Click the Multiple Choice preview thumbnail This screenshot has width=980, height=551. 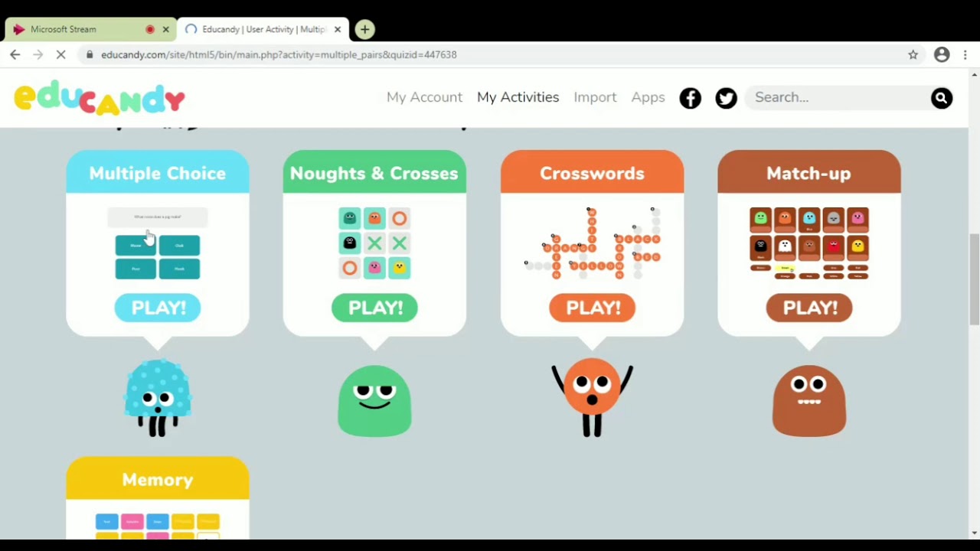[x=158, y=243]
